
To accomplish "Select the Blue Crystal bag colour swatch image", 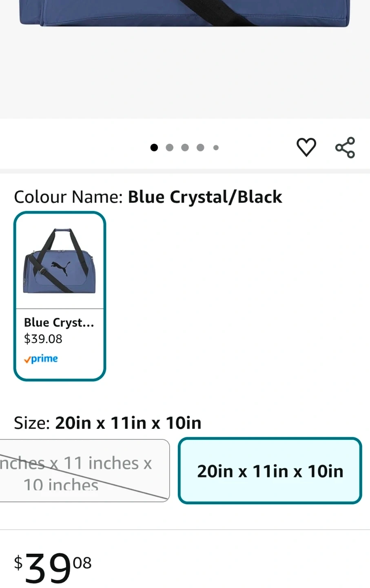I will (x=60, y=261).
